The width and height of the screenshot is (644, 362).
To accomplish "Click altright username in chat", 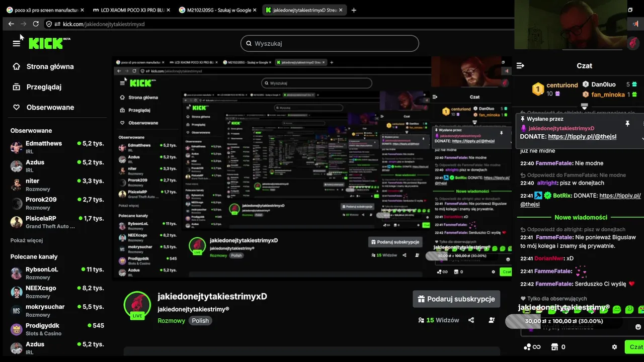I will [x=547, y=183].
